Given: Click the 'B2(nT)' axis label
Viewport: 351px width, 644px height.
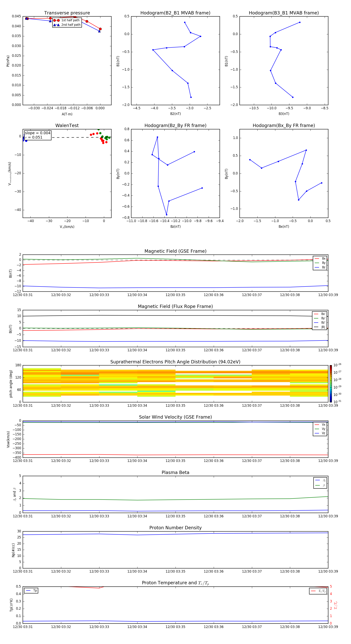Looking at the screenshot, I should tap(175, 114).
